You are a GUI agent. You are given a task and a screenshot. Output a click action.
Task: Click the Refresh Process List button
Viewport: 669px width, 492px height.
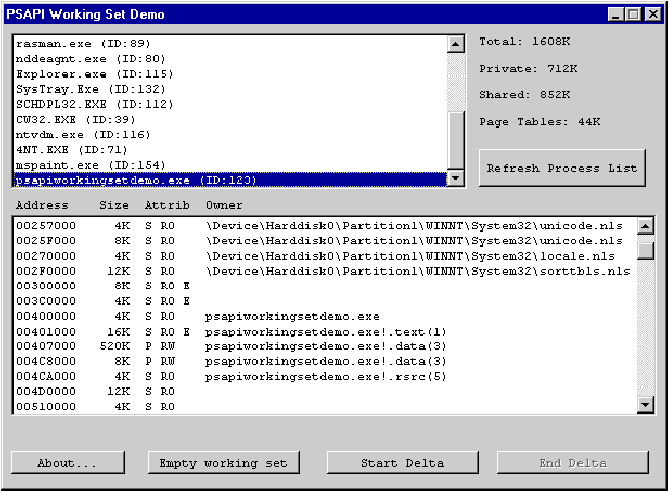(561, 168)
